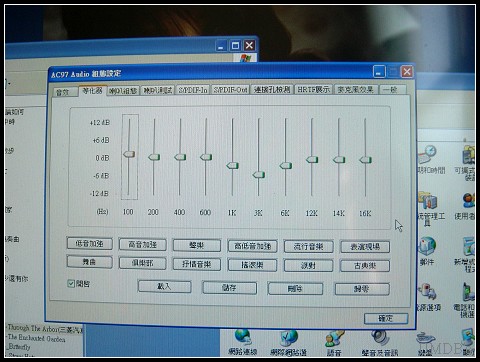Apply the 搖滾樂 (Rock) preset
This screenshot has height=362, width=480.
(x=252, y=265)
